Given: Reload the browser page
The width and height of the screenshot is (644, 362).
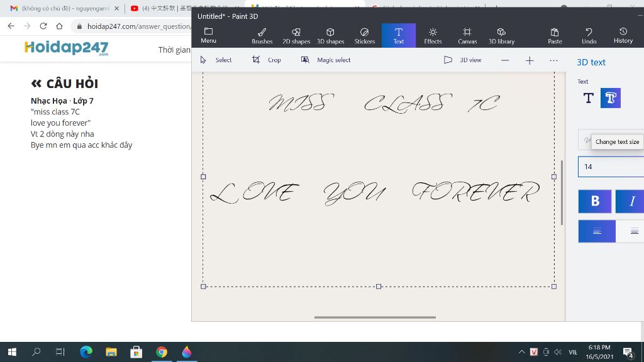Looking at the screenshot, I should (x=43, y=26).
